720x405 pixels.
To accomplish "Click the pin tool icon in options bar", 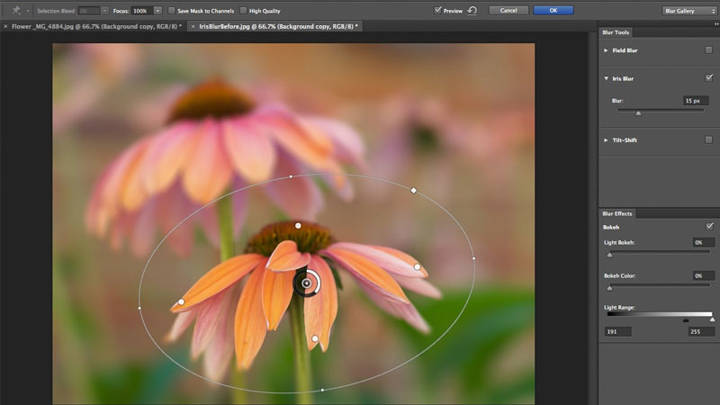I will point(17,11).
